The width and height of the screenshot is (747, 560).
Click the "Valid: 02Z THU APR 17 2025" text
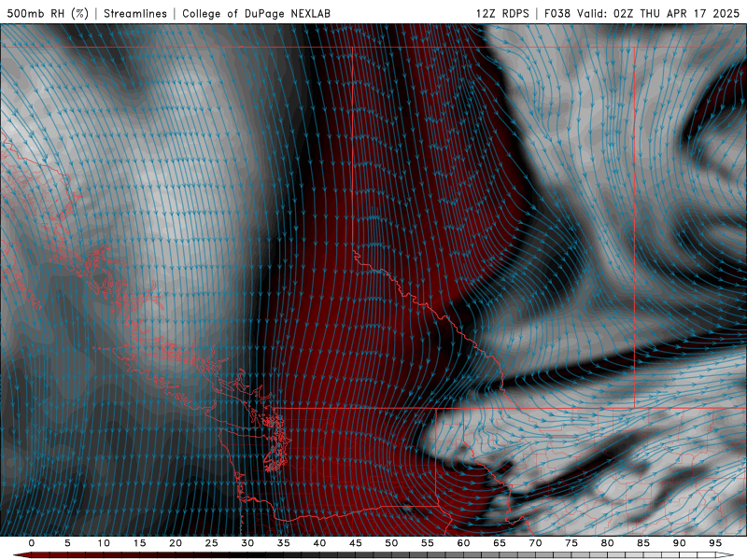pyautogui.click(x=658, y=13)
